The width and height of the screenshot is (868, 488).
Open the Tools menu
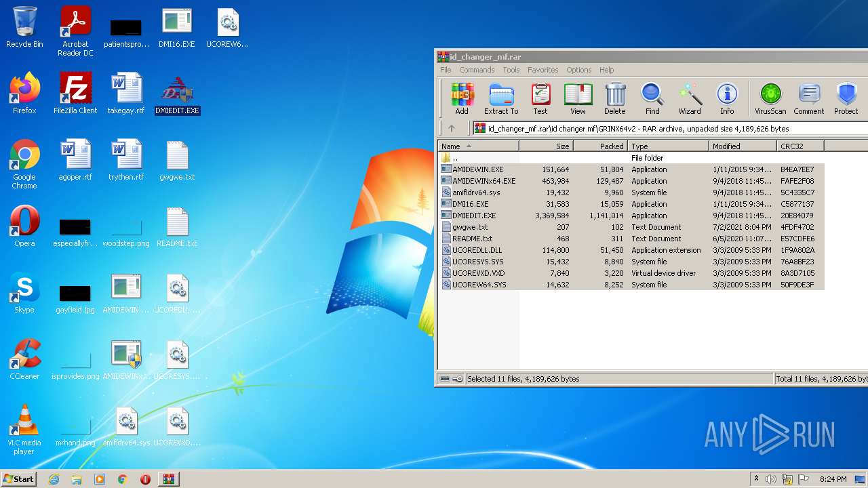pos(511,70)
